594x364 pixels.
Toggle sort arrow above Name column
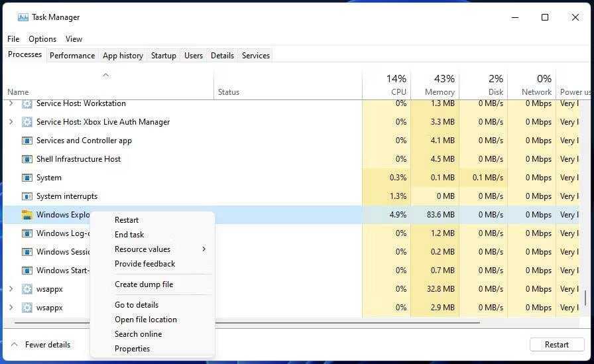(105, 75)
